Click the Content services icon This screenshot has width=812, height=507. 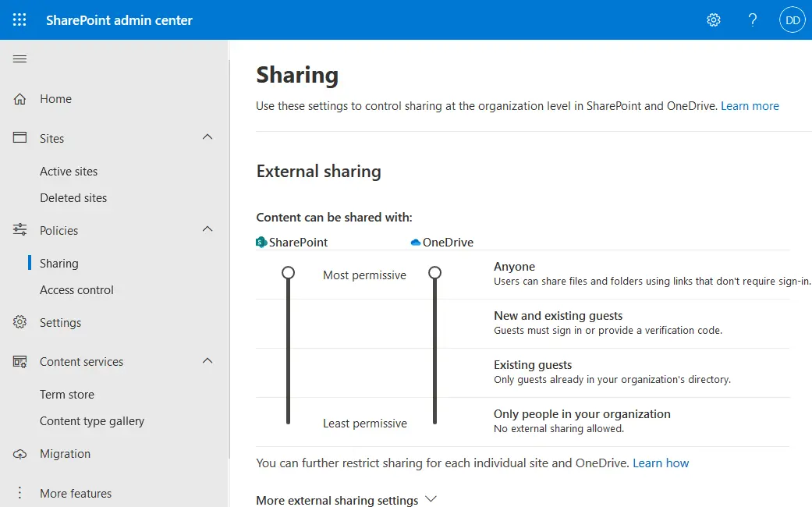(x=20, y=361)
